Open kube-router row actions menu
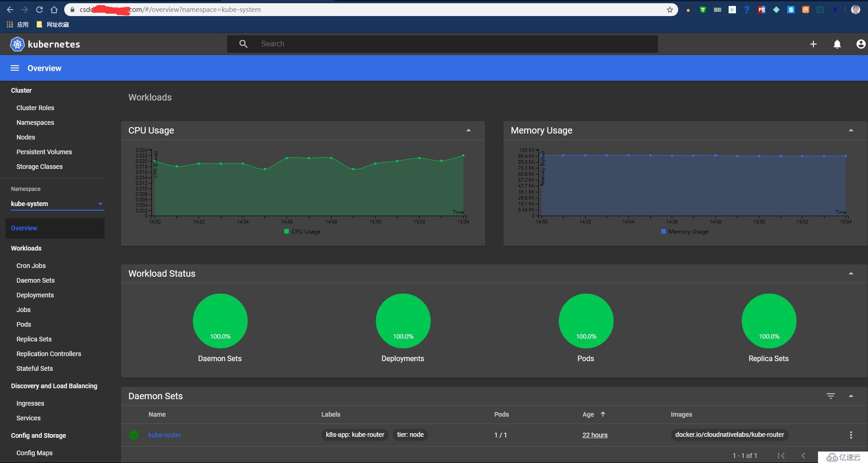 pos(851,435)
